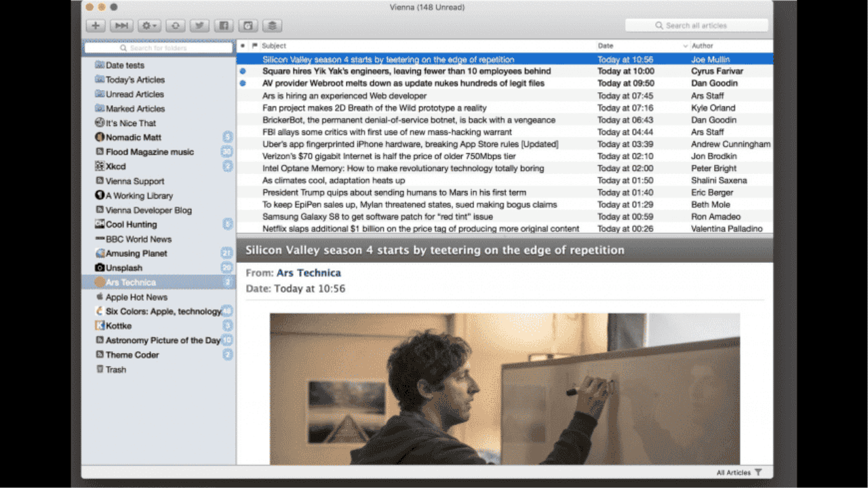This screenshot has height=488, width=868.
Task: Share article via the Twitter button
Action: click(199, 26)
